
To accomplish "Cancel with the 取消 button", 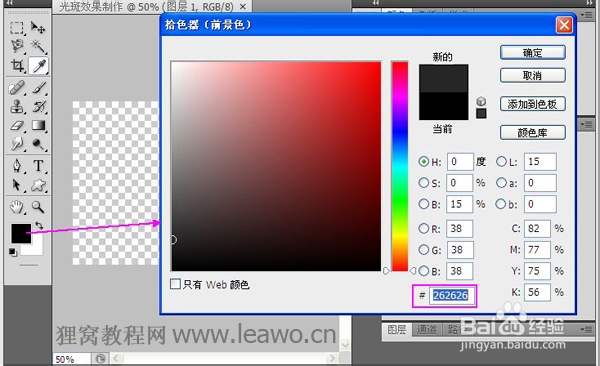I will coord(533,75).
